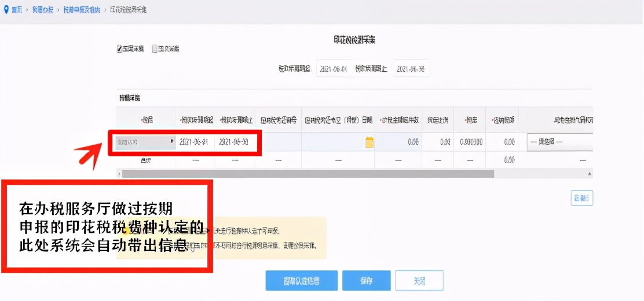
Task: Click the horizontal scrollbar under the table
Action: tap(308, 174)
